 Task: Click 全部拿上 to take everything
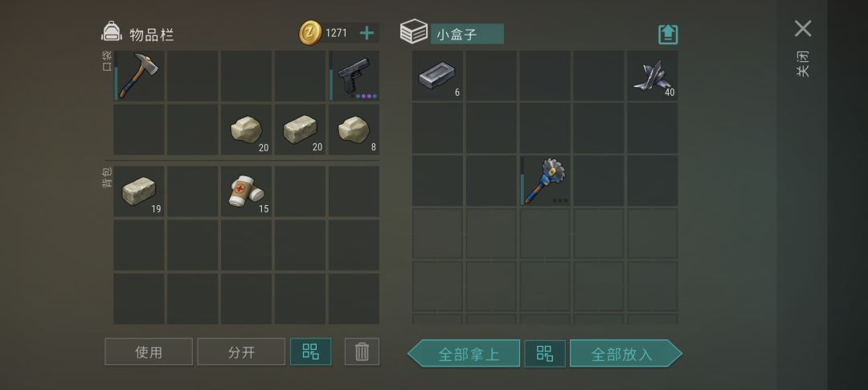pyautogui.click(x=464, y=354)
